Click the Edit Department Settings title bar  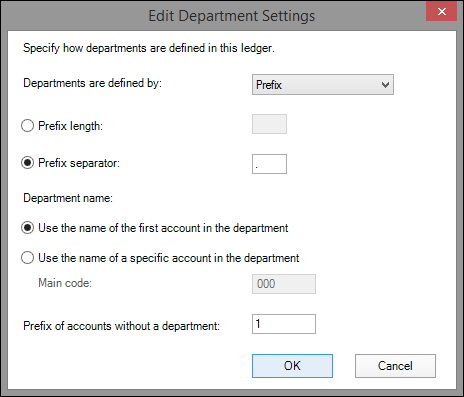tap(231, 16)
